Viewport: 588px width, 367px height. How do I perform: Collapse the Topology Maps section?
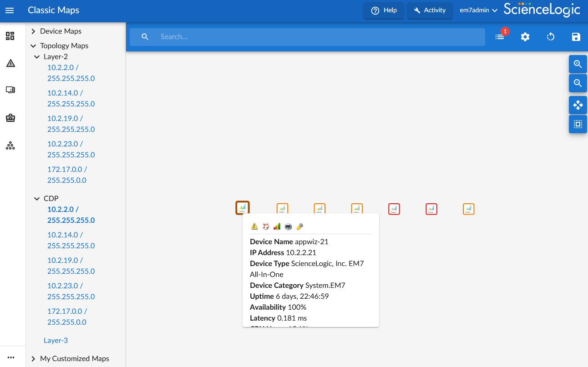(33, 46)
